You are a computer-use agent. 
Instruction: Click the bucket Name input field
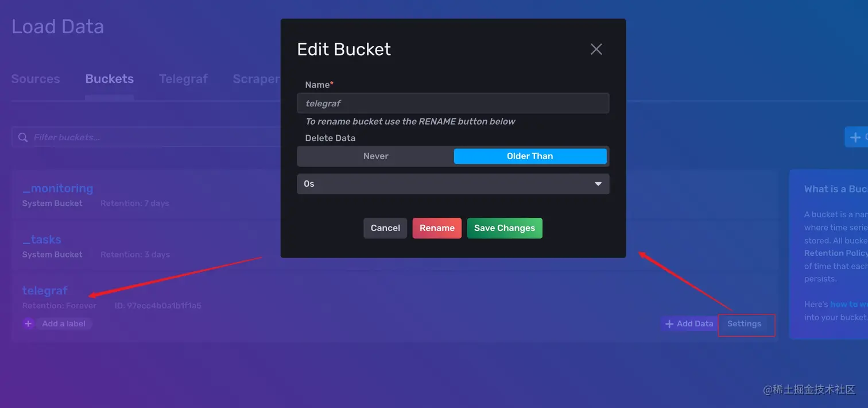[x=453, y=103]
